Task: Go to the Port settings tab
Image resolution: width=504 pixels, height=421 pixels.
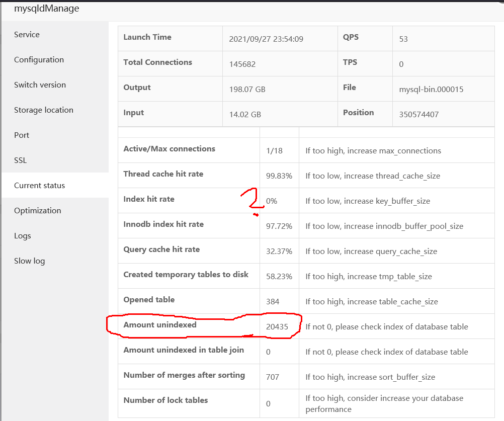Action: (22, 135)
